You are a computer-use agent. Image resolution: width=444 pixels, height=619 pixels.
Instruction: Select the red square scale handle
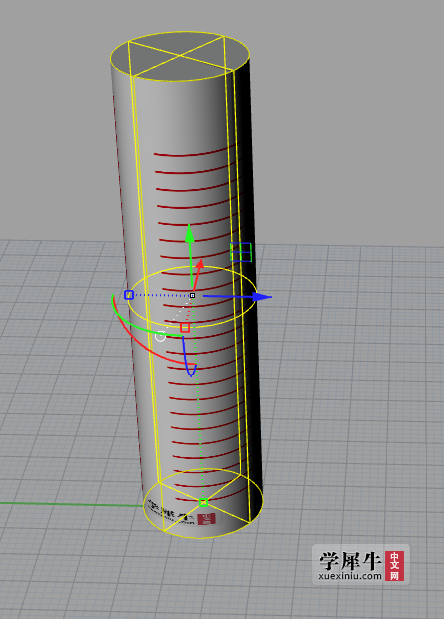[185, 328]
